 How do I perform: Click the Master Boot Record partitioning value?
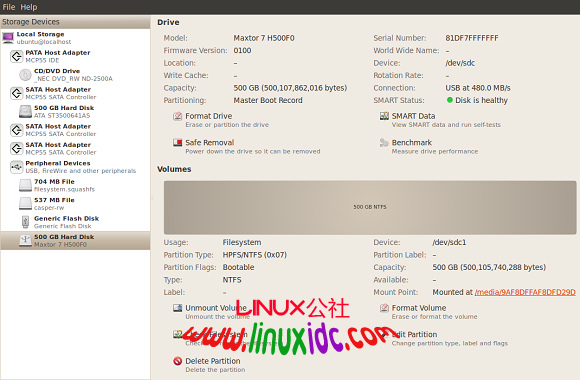tap(268, 100)
